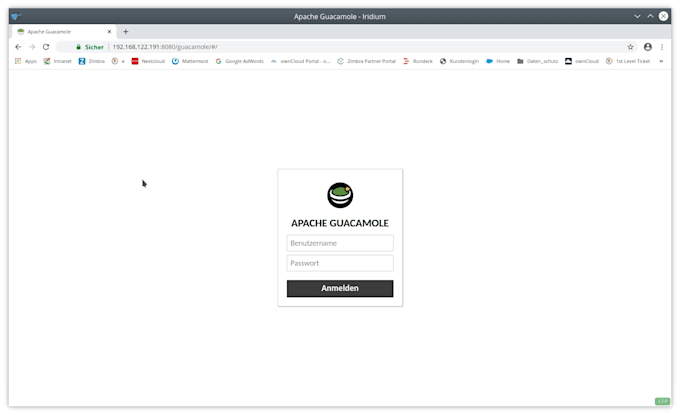This screenshot has height=415, width=680.
Task: Focus the Benutzername field
Action: tap(340, 243)
